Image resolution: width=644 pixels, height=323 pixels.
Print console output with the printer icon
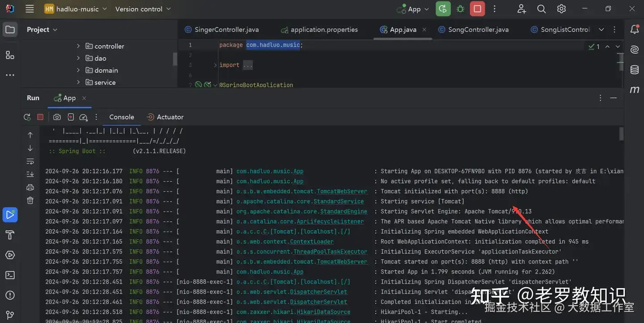[x=30, y=187]
